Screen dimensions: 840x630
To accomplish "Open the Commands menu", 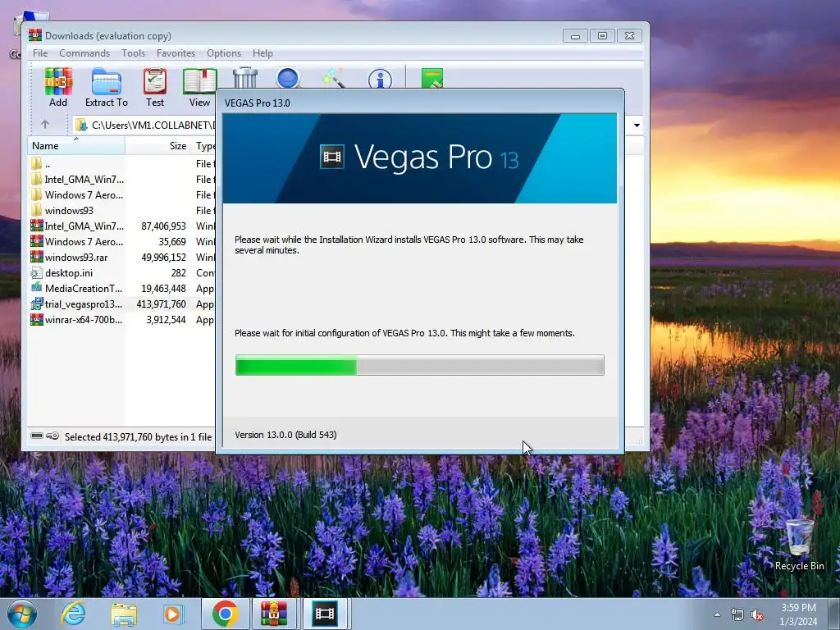I will pyautogui.click(x=84, y=53).
